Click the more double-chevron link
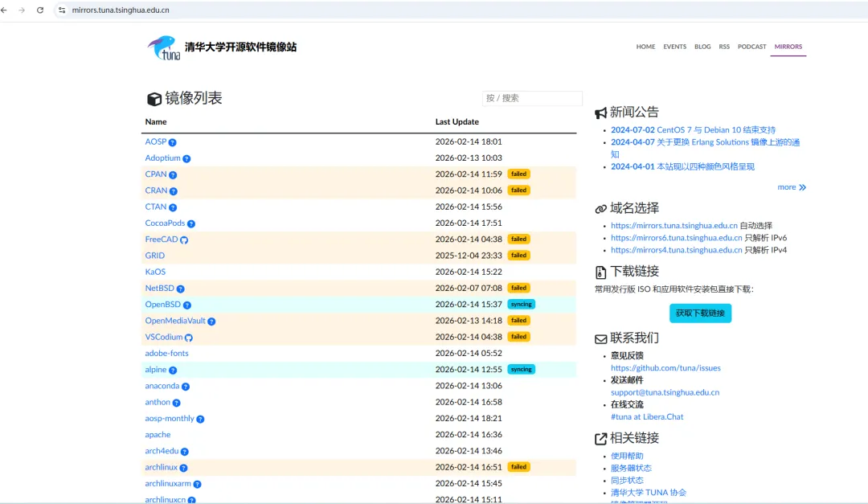868x504 pixels. [x=792, y=187]
